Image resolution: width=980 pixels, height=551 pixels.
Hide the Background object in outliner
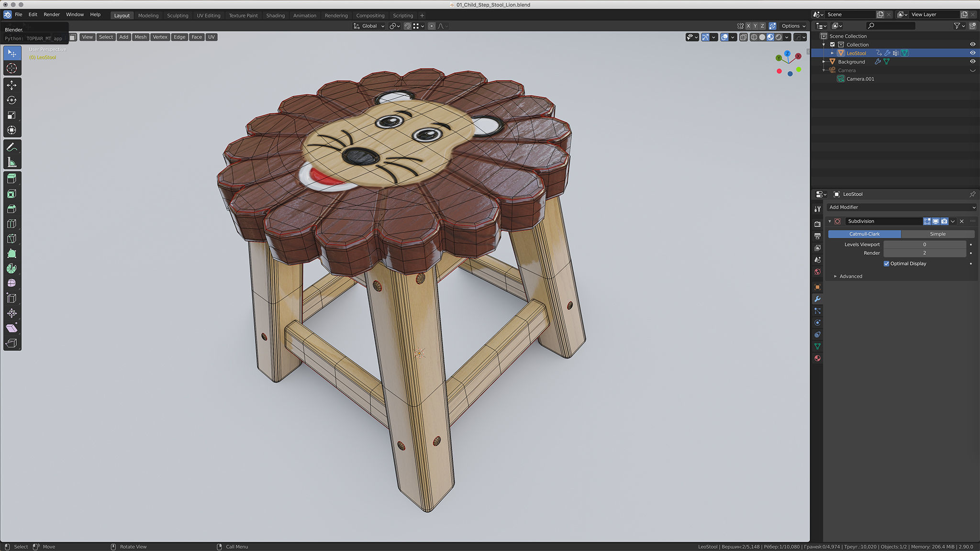[x=972, y=62]
